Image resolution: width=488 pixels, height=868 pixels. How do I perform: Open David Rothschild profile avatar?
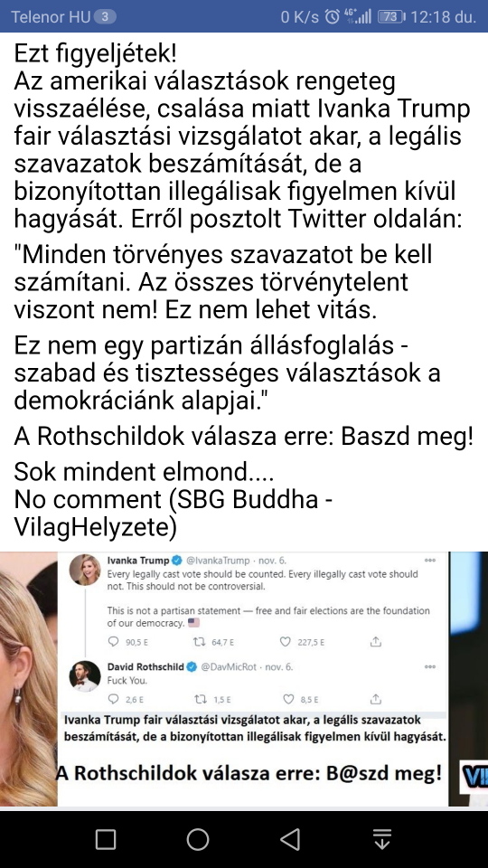pos(85,676)
